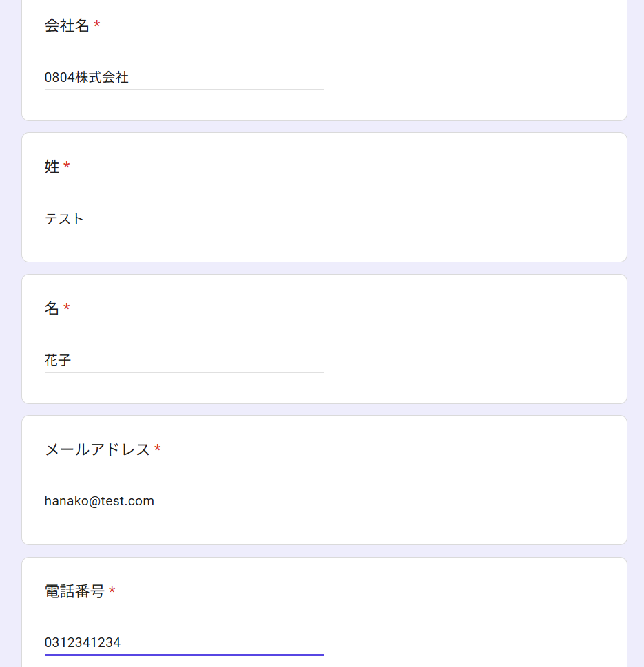
Task: Click the 姓 question label
Action: coord(52,167)
